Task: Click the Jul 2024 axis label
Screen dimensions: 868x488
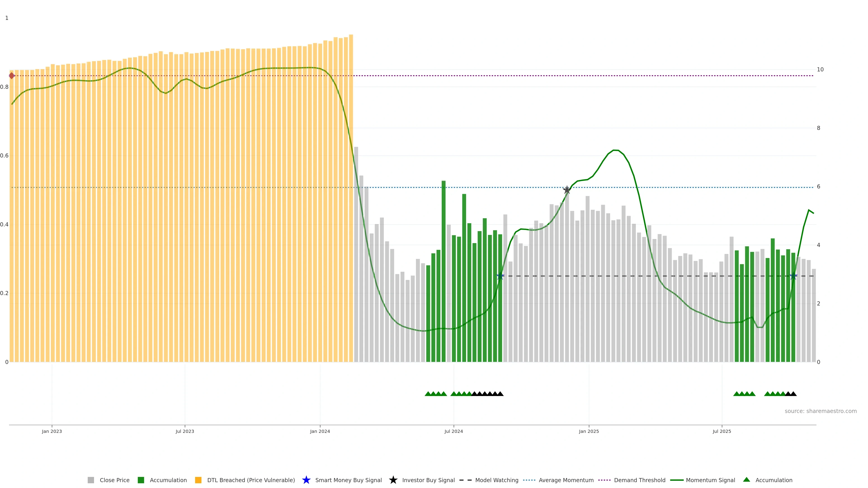Action: click(453, 431)
